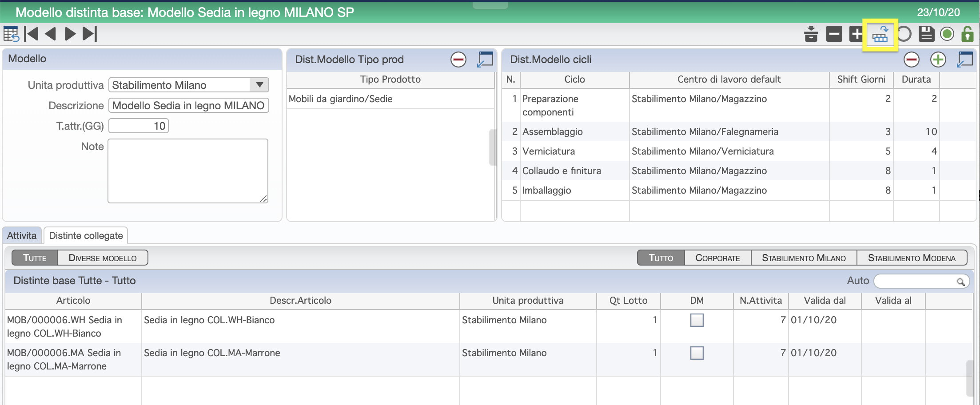Sort by Qt Lotto column header

[628, 301]
